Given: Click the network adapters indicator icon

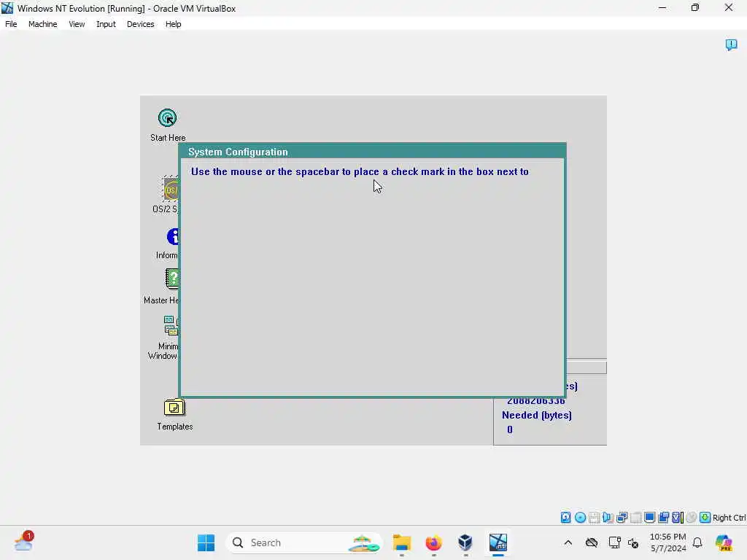Looking at the screenshot, I should point(622,518).
